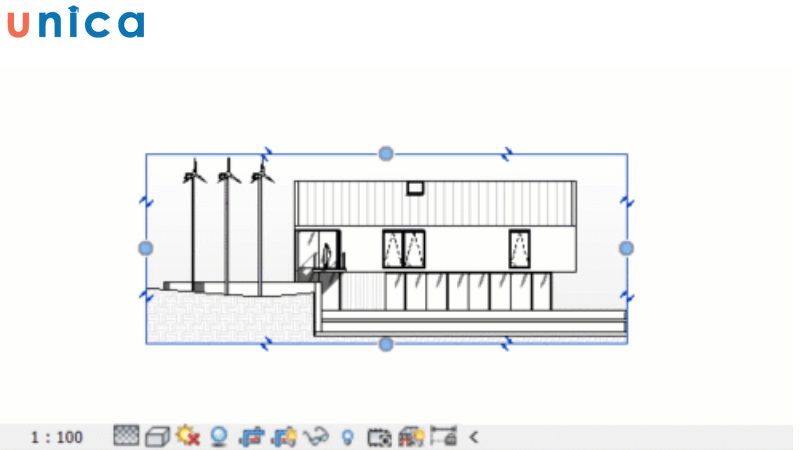Viewport: 800px width, 450px height.
Task: Click the top break mark above the building roof
Action: [x=507, y=154]
